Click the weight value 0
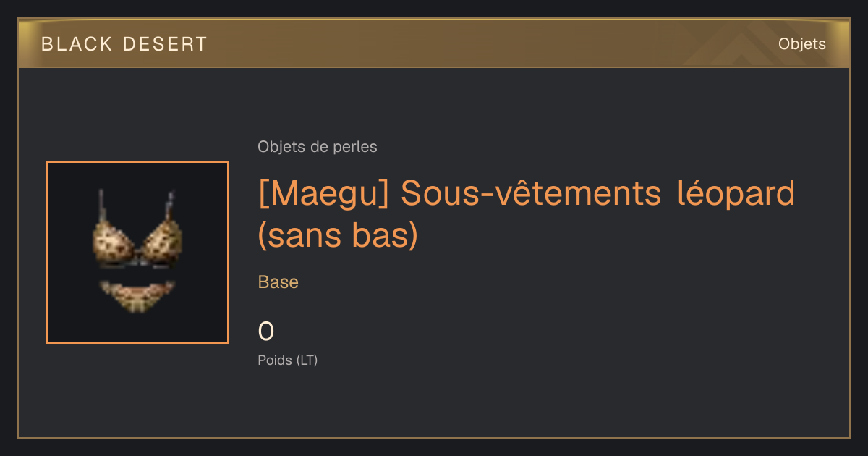Image resolution: width=868 pixels, height=456 pixels. point(266,332)
